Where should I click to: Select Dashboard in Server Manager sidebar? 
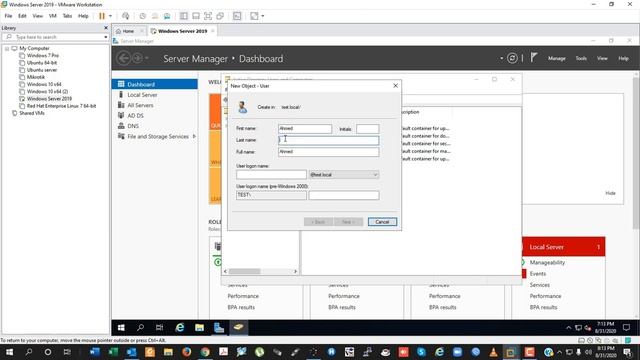pos(155,84)
